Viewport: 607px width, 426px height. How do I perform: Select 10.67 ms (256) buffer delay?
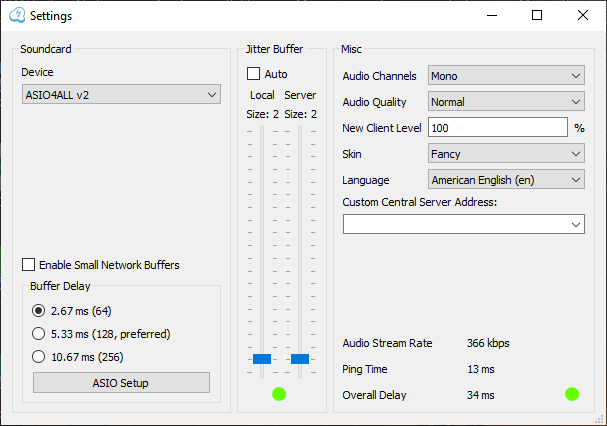pyautogui.click(x=40, y=356)
